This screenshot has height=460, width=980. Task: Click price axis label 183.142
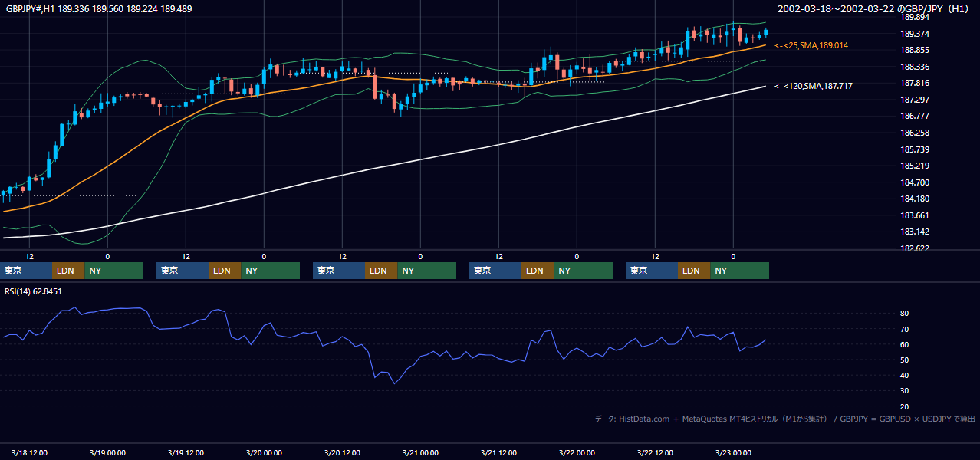coord(915,232)
